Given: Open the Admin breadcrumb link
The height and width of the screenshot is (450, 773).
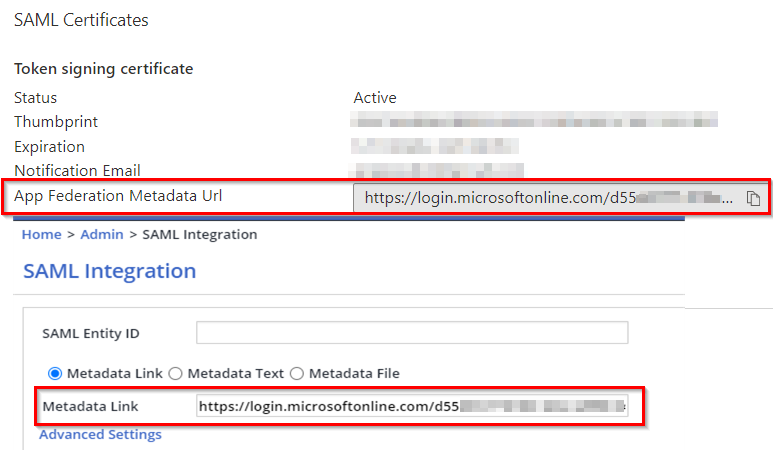Looking at the screenshot, I should pyautogui.click(x=102, y=234).
